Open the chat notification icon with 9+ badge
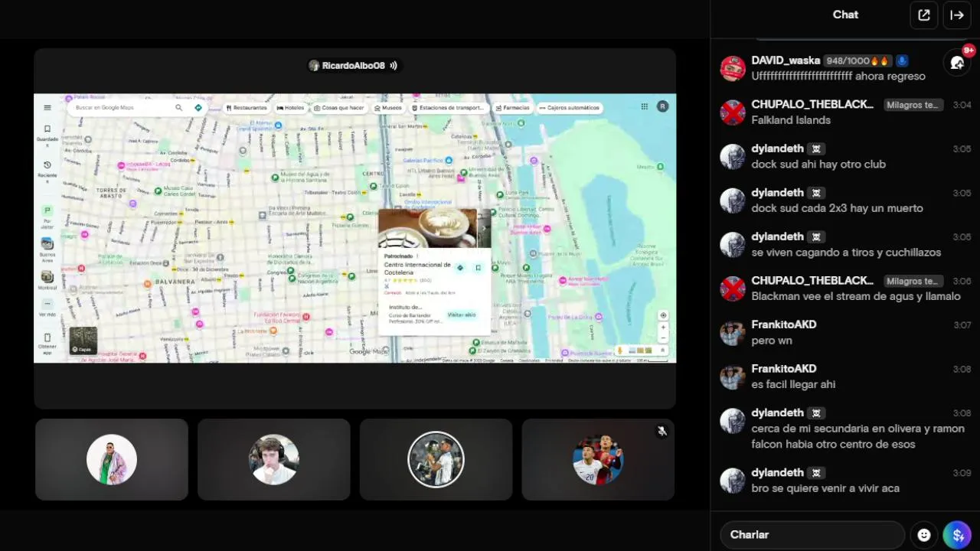980x551 pixels. (957, 63)
